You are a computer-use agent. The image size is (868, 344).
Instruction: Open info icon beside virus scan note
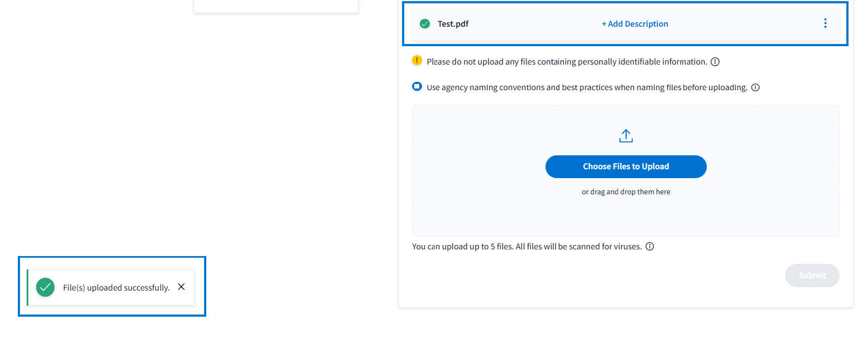[649, 247]
